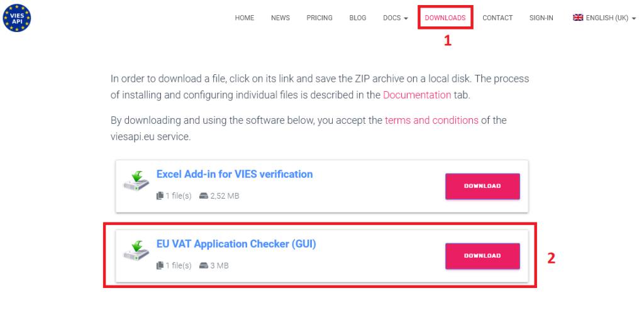Viewport: 644px width, 315px height.
Task: Click the Excel Add-in download drive icon
Action: pos(136,182)
